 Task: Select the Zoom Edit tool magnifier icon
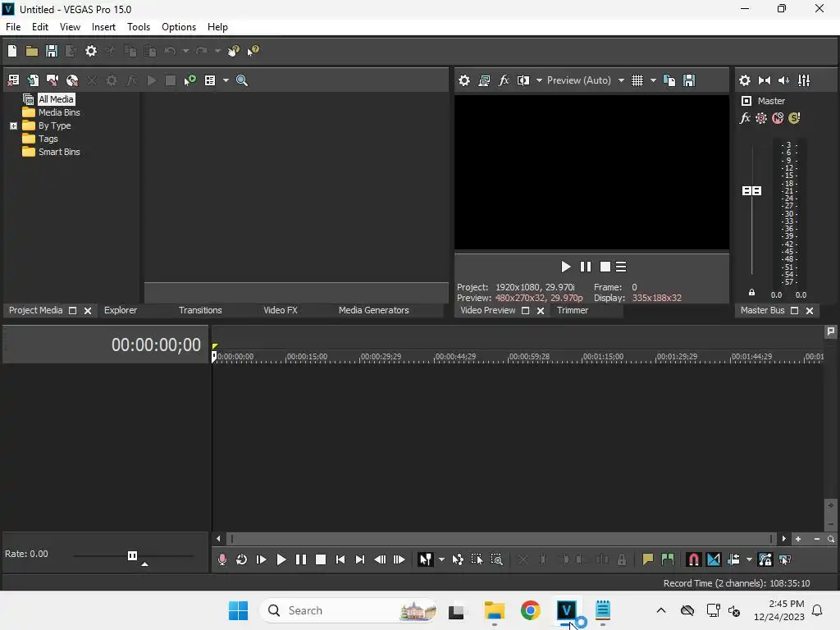(496, 559)
